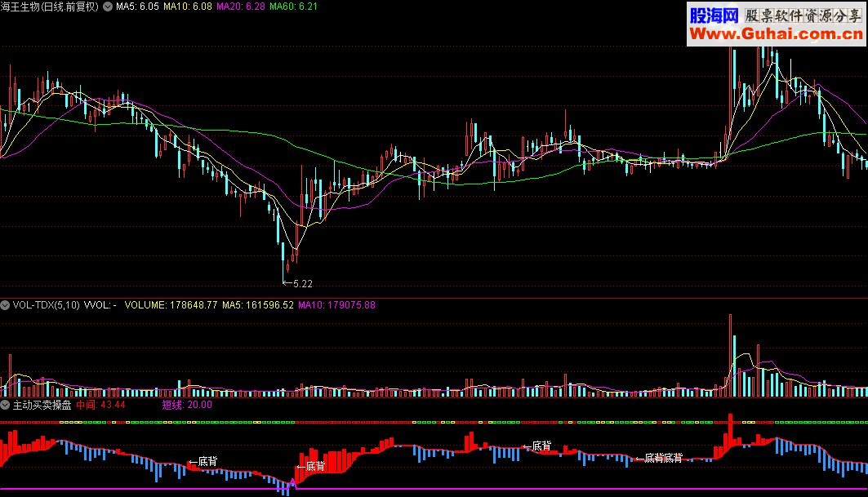
Task: Click the 股海网 logo text
Action: coord(714,16)
